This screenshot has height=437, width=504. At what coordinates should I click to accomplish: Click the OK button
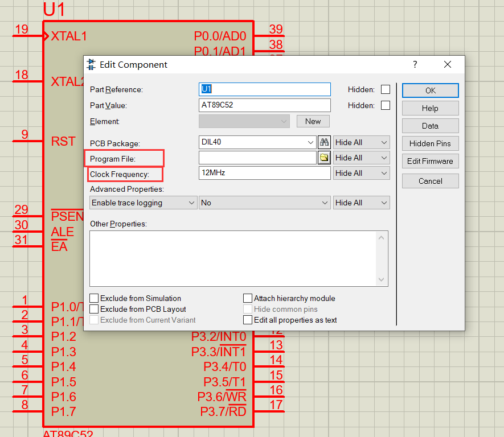430,90
